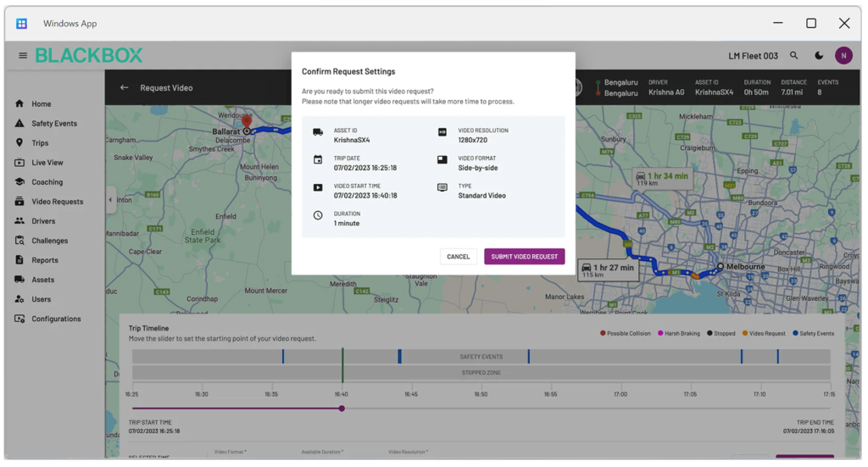Click the '1280x720' resolution value
Viewport: 868px width, 467px height.
473,140
